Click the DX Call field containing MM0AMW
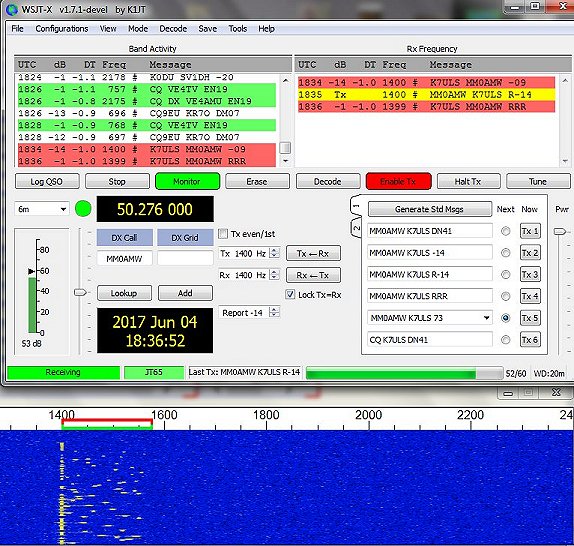This screenshot has height=546, width=574. pos(124,259)
